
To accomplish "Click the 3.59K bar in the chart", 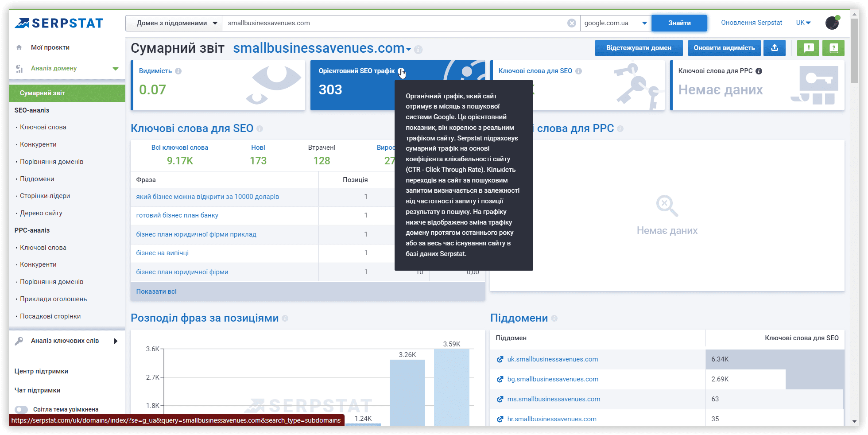I will 452,388.
